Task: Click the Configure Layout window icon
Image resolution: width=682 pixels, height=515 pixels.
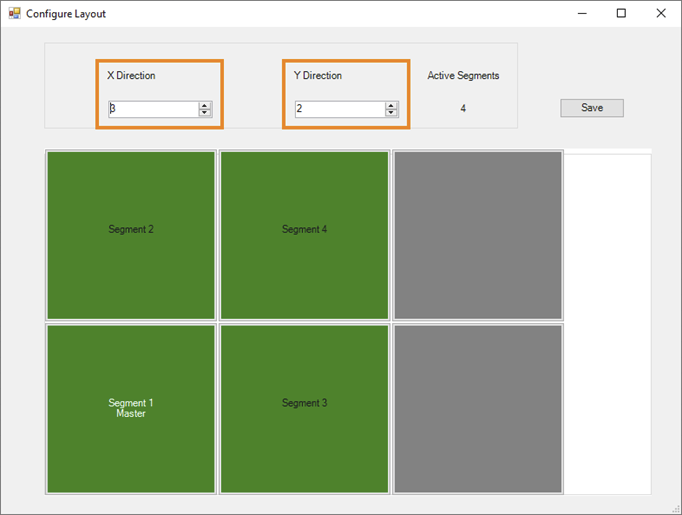Action: [14, 13]
